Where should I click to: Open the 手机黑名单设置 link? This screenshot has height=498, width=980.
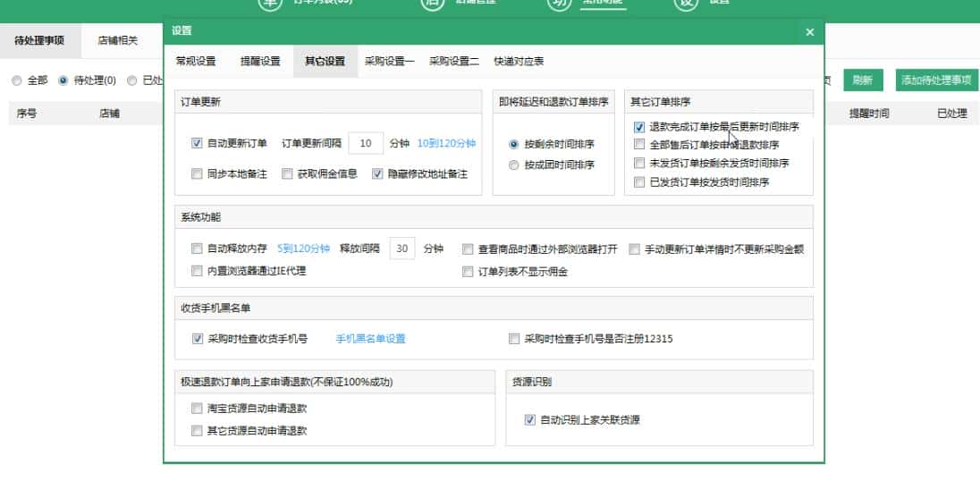click(370, 339)
